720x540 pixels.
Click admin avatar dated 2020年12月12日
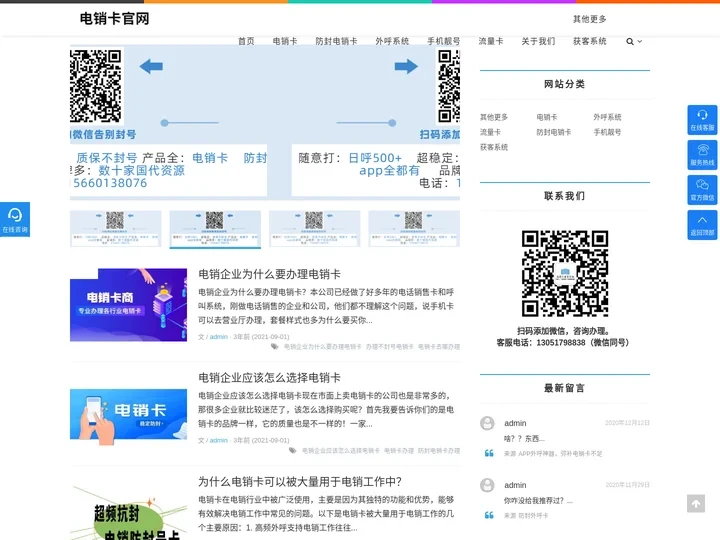(487, 423)
